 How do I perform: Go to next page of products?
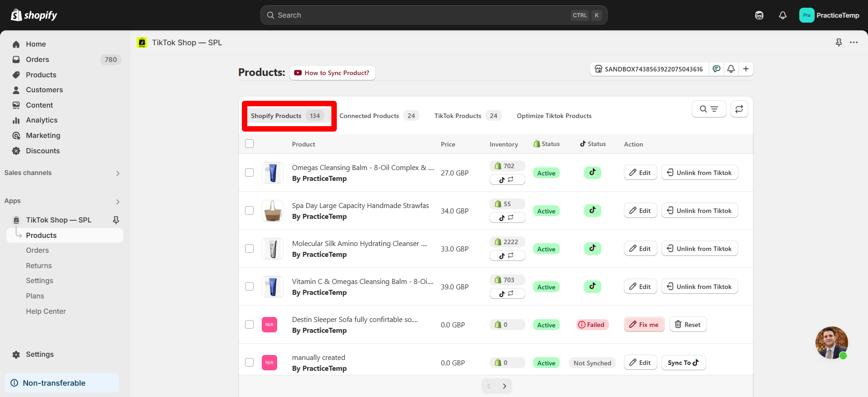tap(505, 386)
